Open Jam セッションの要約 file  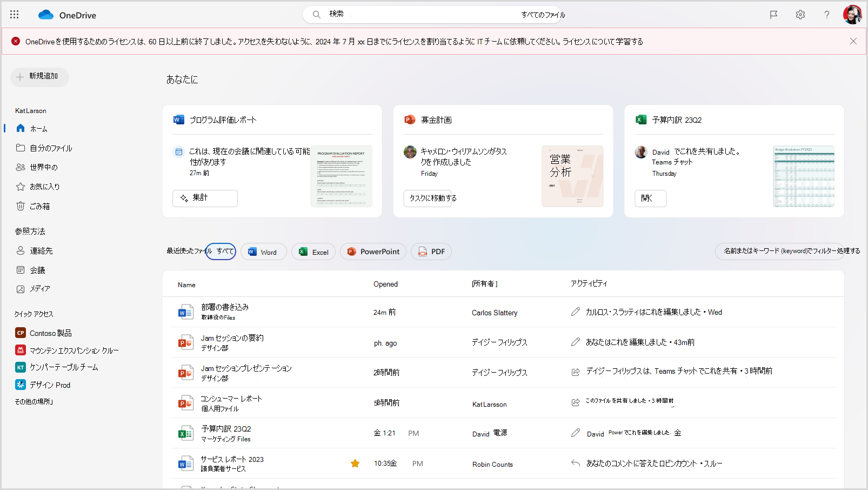(x=232, y=337)
